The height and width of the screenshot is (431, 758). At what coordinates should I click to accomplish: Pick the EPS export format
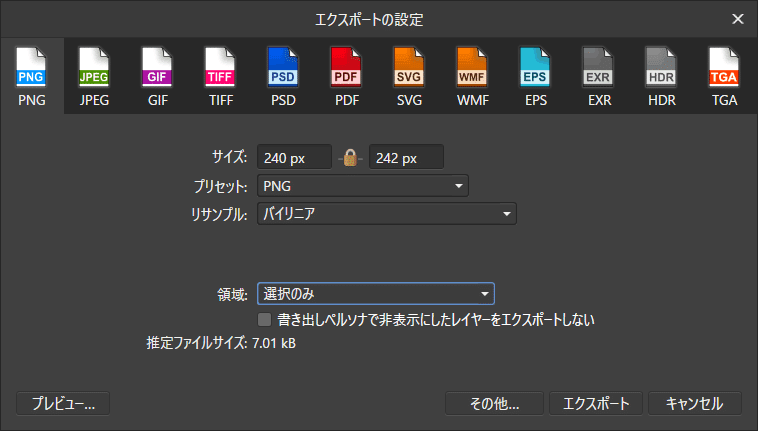pyautogui.click(x=536, y=76)
